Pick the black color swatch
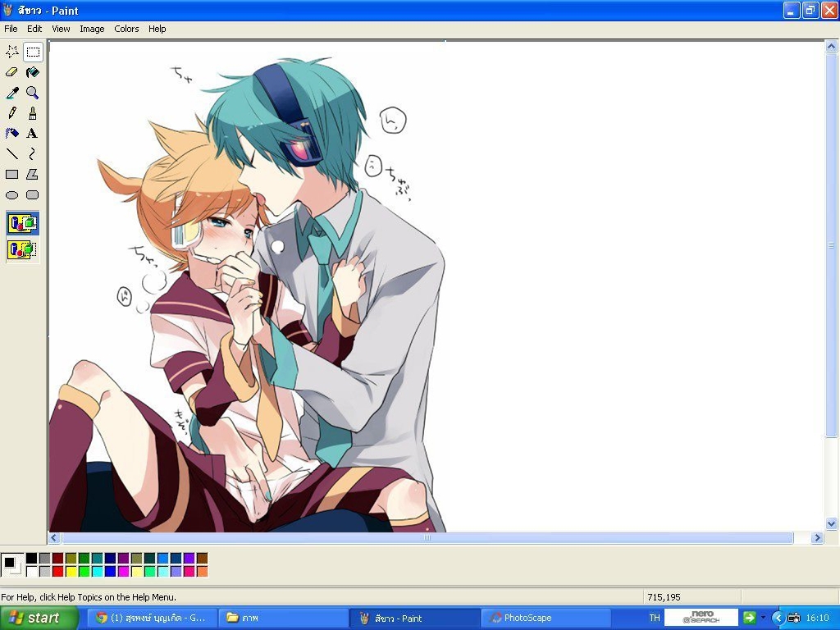The width and height of the screenshot is (840, 630). click(x=32, y=559)
